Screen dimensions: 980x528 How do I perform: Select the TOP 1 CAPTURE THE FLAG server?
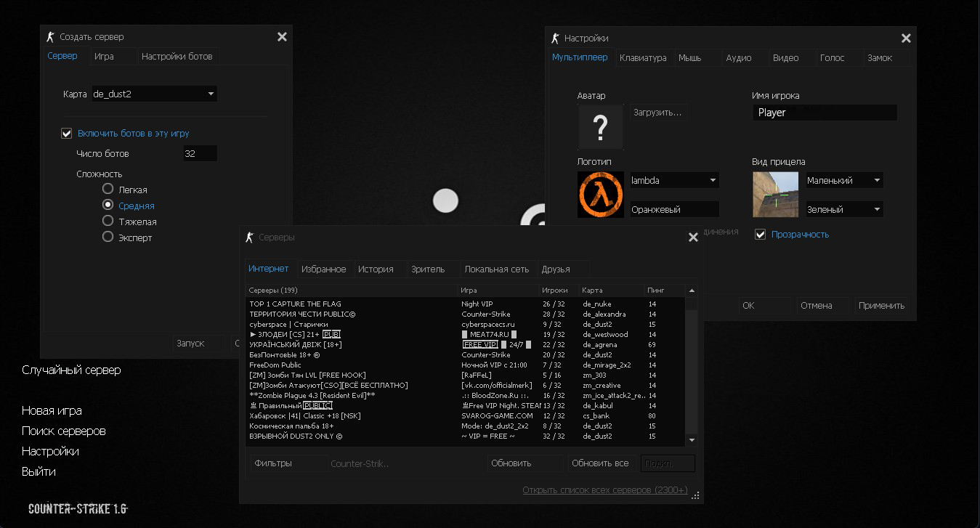pos(465,304)
